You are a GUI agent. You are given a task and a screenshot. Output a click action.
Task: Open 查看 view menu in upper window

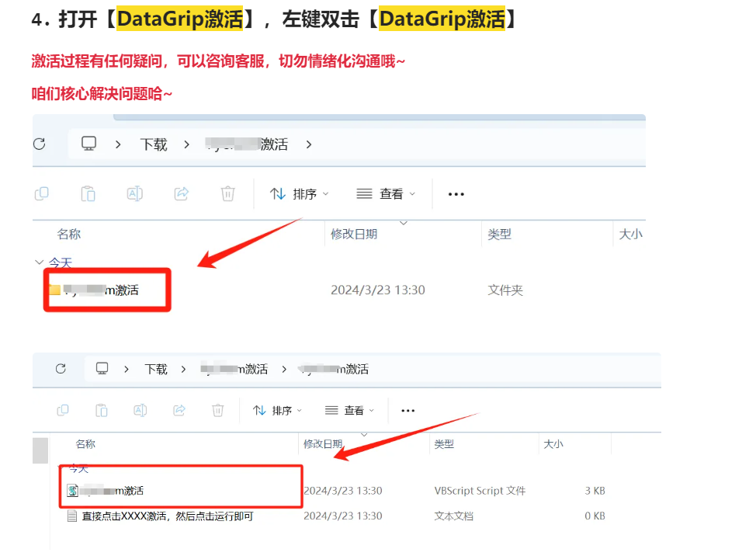(386, 194)
